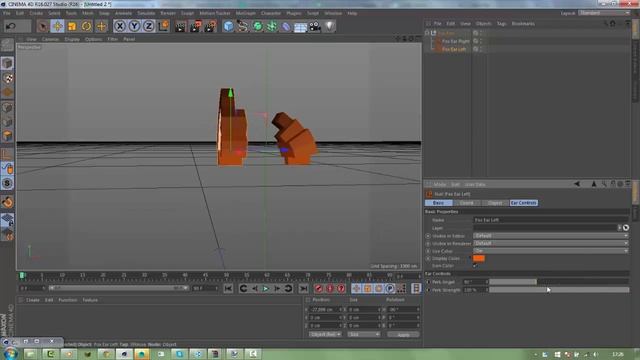Select the Live Selection cursor tool
This screenshot has height=360, width=640.
tap(42, 27)
